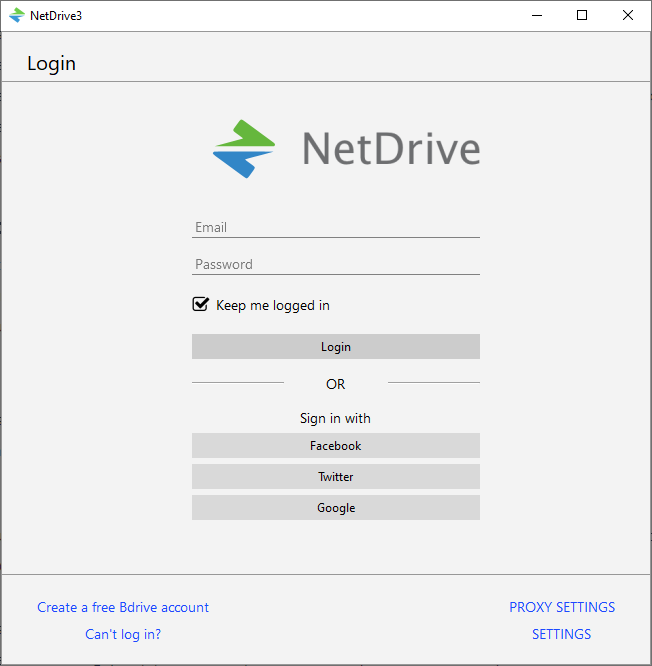This screenshot has width=652, height=666.
Task: Click the large NetDrive logo
Action: click(347, 149)
